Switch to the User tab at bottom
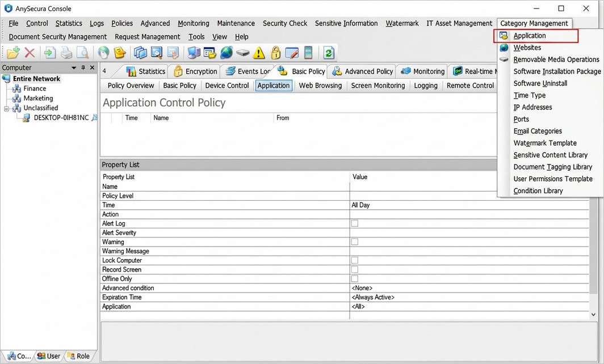This screenshot has height=364, width=604. (49, 356)
